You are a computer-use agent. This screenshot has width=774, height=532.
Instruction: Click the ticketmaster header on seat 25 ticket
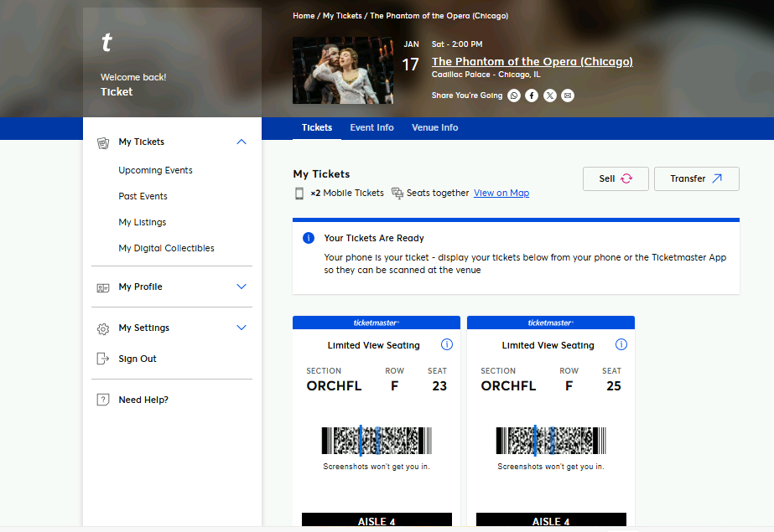[551, 323]
